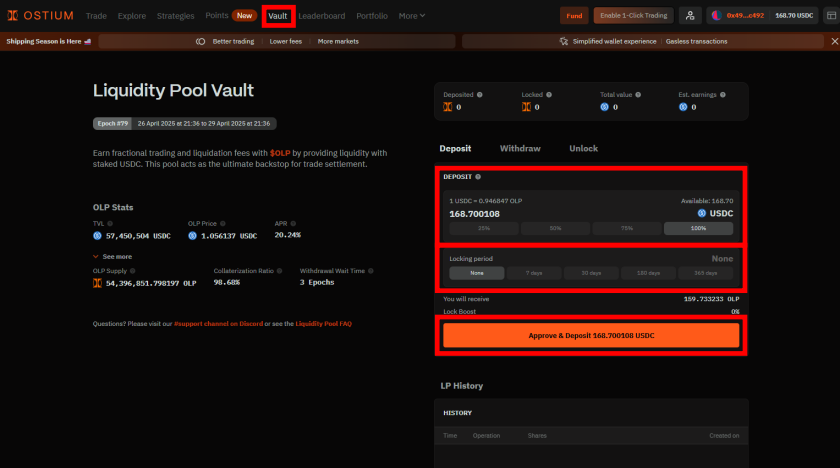
Task: Set deposit amount to 100%
Action: point(699,228)
